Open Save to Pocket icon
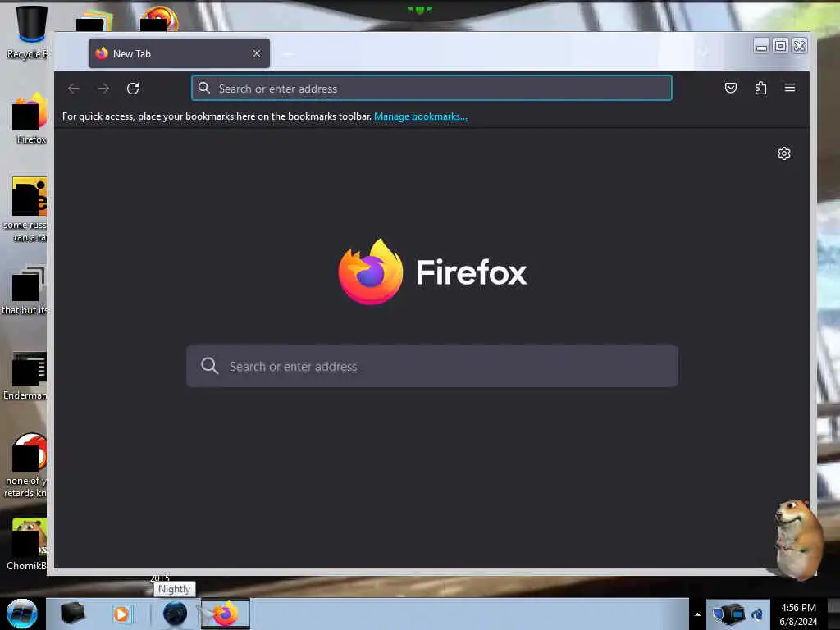Screen dimensions: 840x630 click(x=731, y=88)
